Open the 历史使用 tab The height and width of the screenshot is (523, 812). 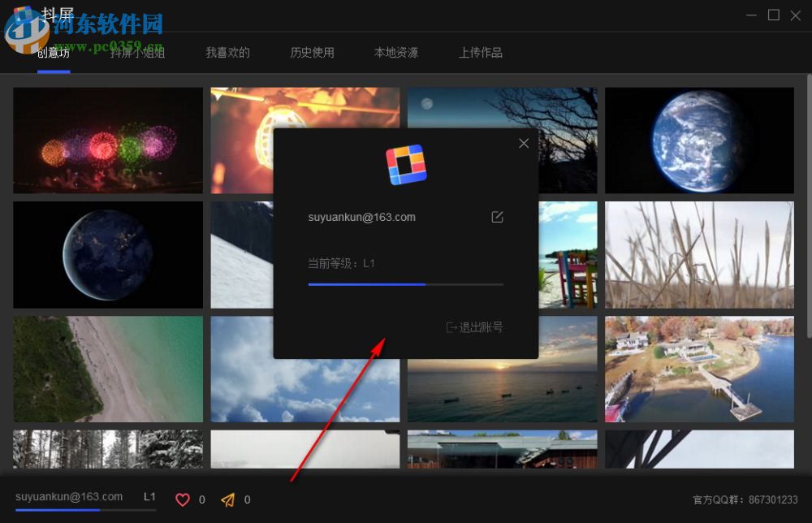point(312,52)
